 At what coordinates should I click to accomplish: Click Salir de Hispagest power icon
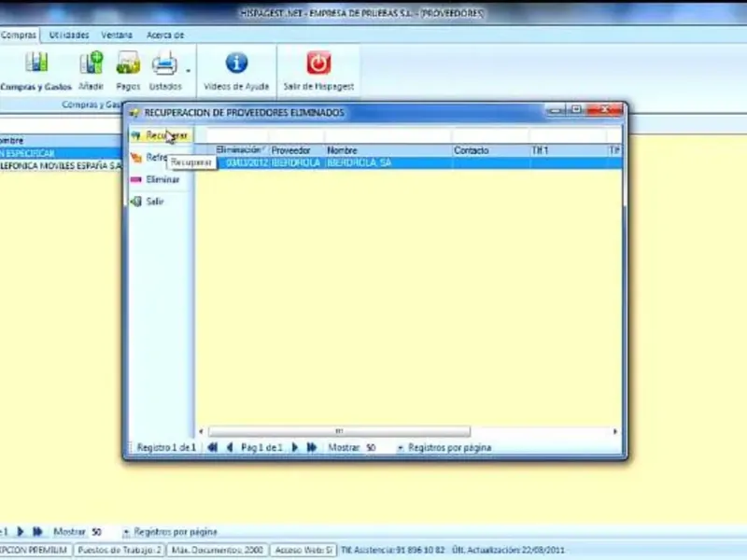tap(318, 63)
